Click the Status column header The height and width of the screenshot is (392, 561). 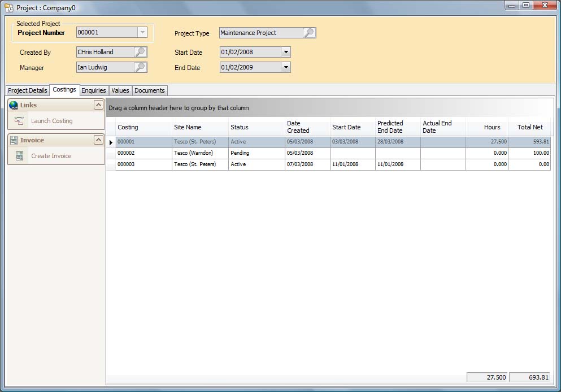[240, 127]
